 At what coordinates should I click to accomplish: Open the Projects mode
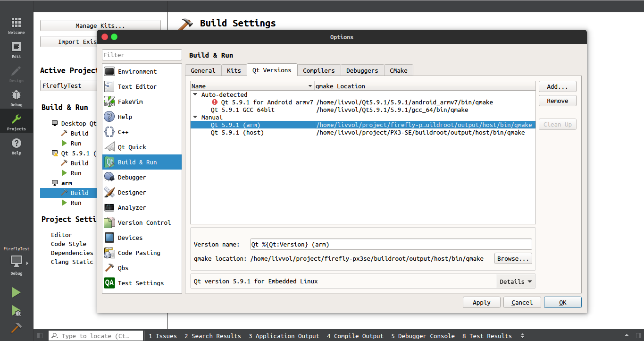pos(17,122)
